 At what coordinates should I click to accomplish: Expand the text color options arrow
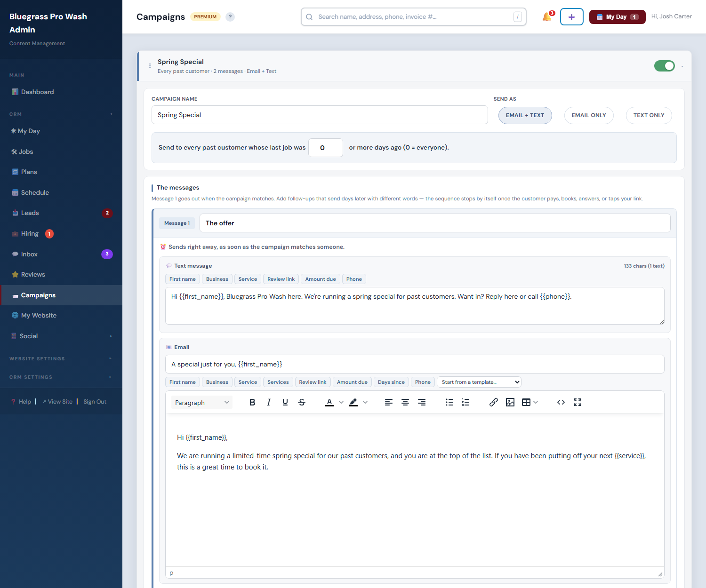tap(341, 402)
